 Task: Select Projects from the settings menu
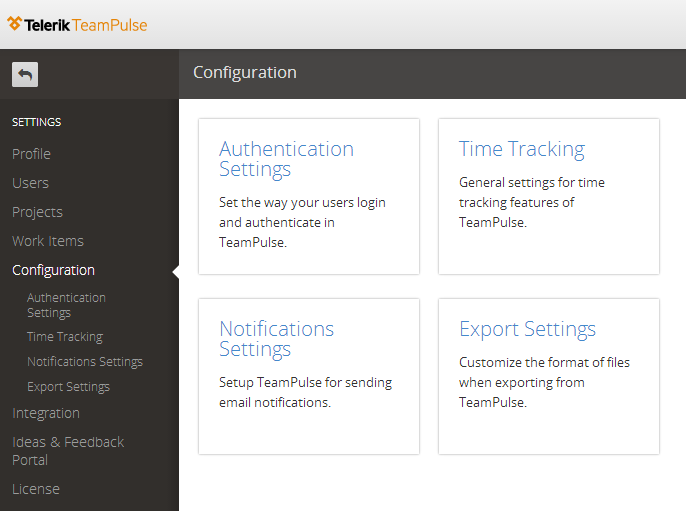[x=38, y=212]
